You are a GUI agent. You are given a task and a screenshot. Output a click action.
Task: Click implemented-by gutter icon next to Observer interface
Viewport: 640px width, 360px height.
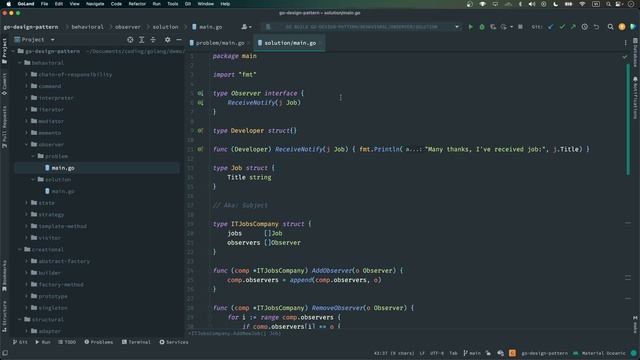click(200, 93)
